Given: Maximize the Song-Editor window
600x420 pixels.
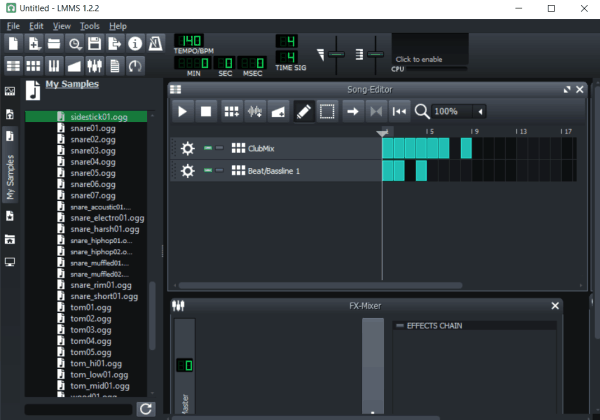Looking at the screenshot, I should (567, 90).
